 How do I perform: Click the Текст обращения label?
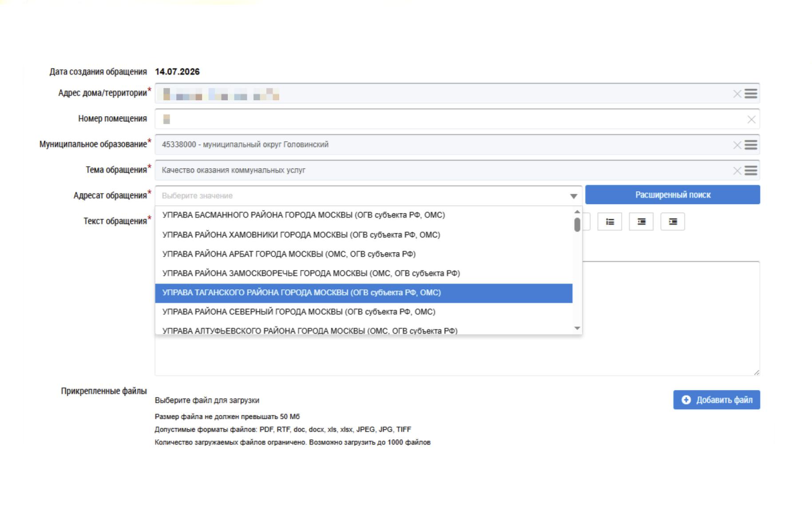click(115, 221)
